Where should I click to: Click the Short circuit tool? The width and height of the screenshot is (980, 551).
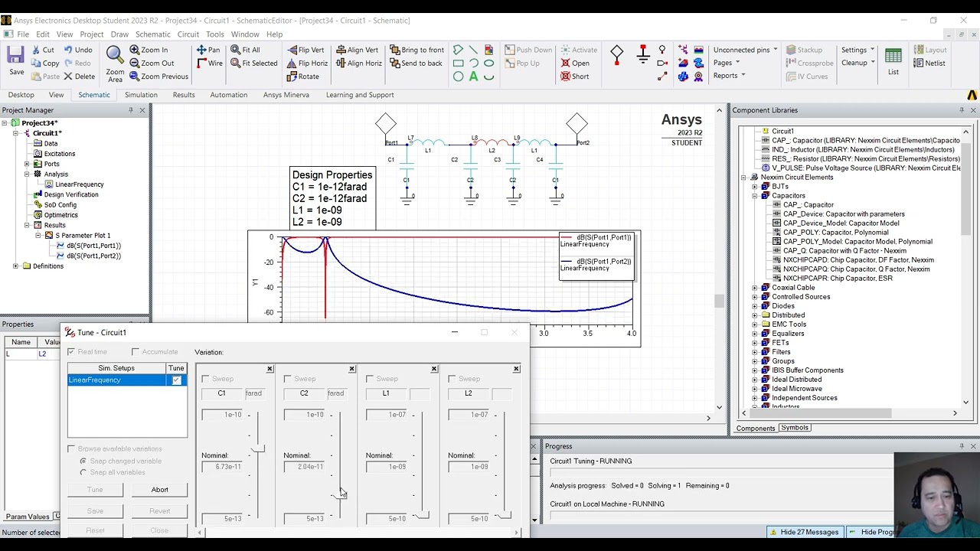pos(574,77)
